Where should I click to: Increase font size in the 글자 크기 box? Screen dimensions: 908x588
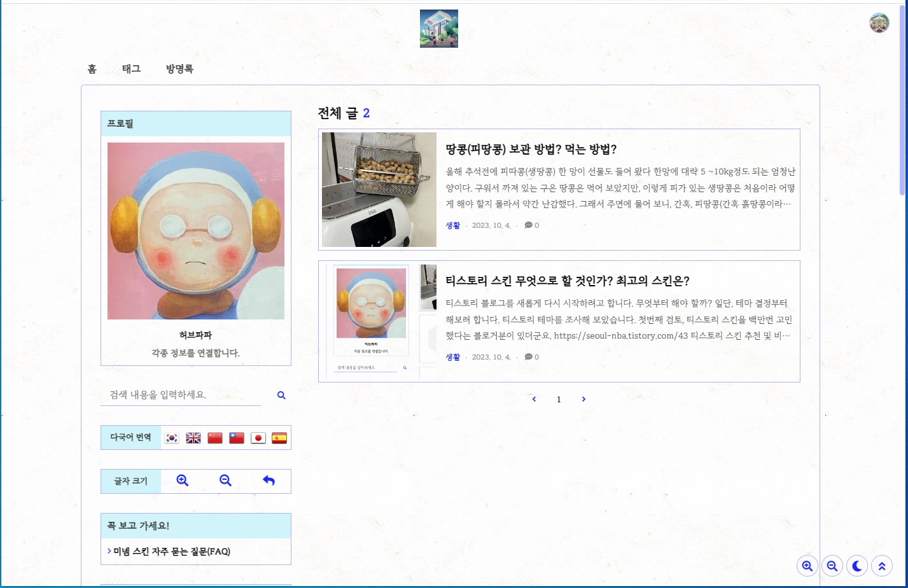pos(183,481)
